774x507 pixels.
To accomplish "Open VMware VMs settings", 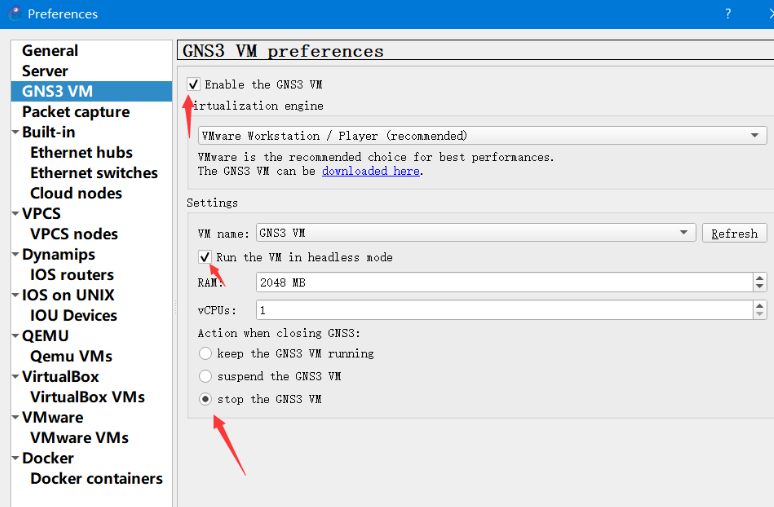I will (79, 437).
